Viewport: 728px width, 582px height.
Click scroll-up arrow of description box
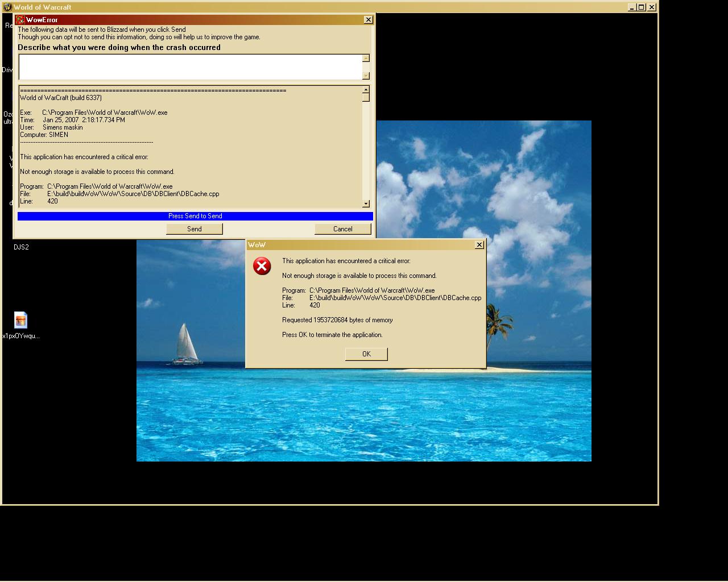(366, 58)
